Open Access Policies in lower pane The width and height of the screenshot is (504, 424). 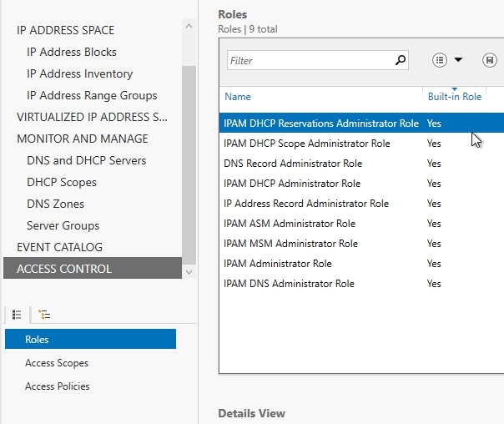(58, 386)
